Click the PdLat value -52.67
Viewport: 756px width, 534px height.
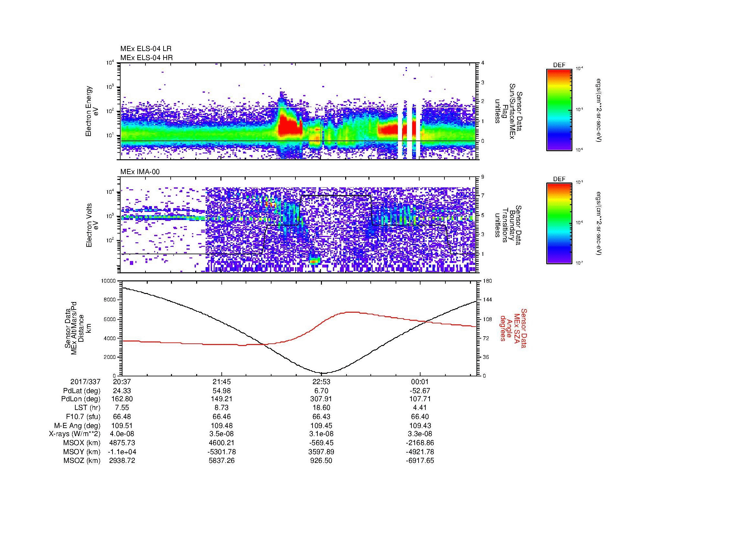click(420, 391)
